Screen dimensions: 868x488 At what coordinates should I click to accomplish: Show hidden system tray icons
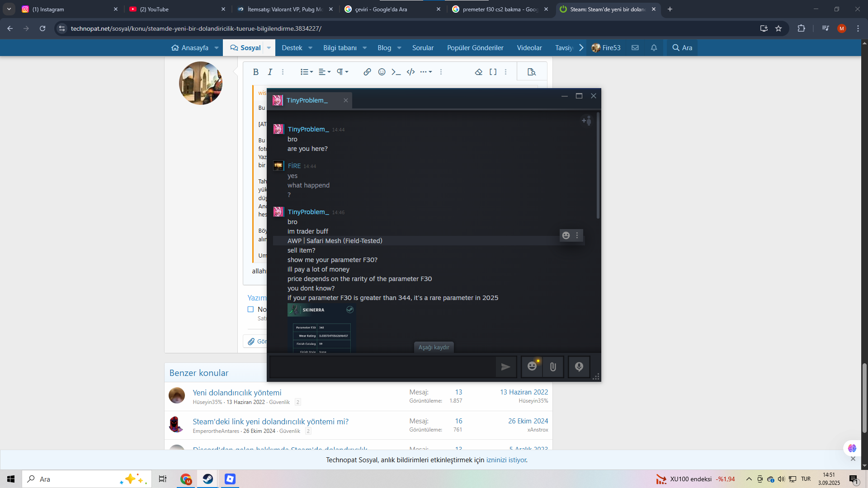[x=749, y=479]
